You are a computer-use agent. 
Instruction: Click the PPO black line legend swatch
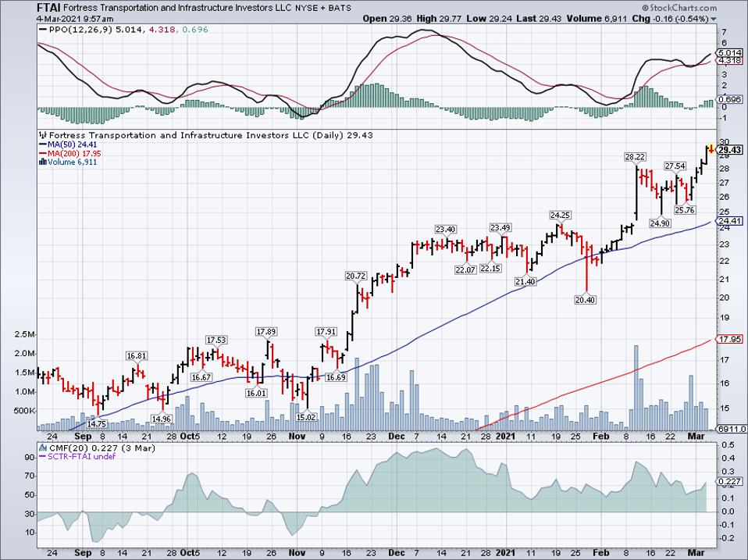coord(42,30)
